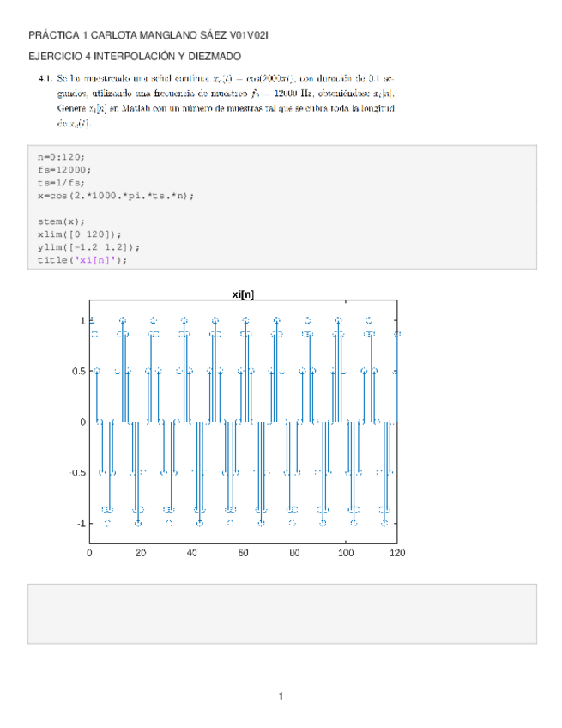Click the page number '1' at the bottom
Screen dimensions: 562x728
point(281,696)
